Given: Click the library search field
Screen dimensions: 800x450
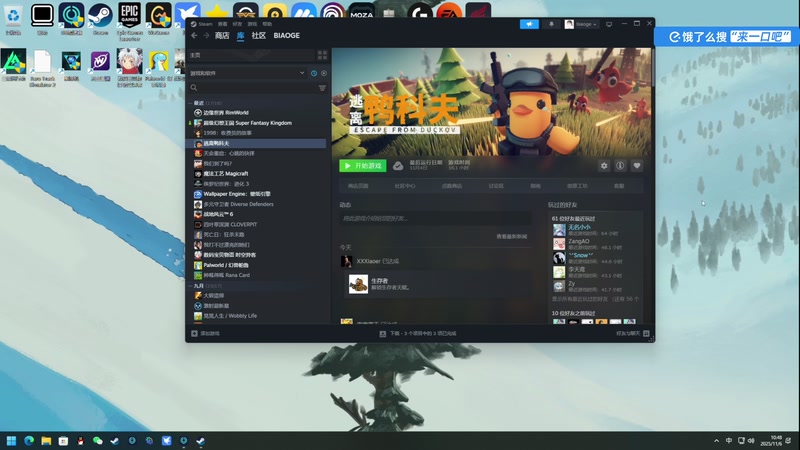Looking at the screenshot, I should coord(253,88).
